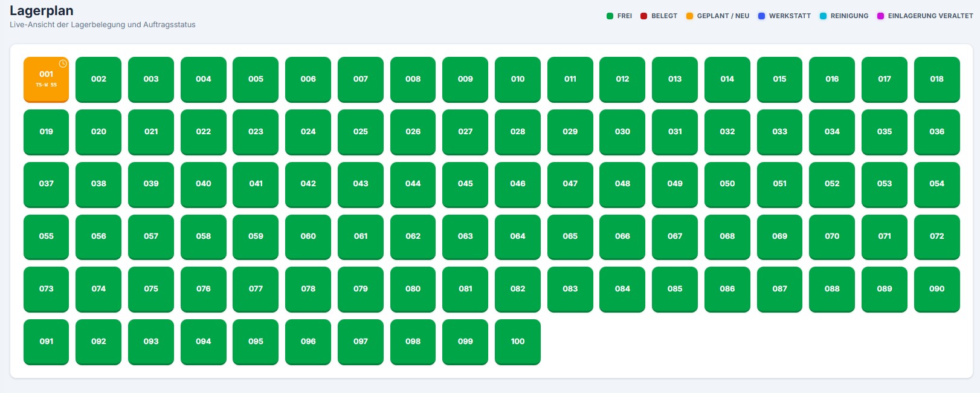This screenshot has height=393, width=980.
Task: Click the WERKSTATT legend label
Action: coord(790,16)
